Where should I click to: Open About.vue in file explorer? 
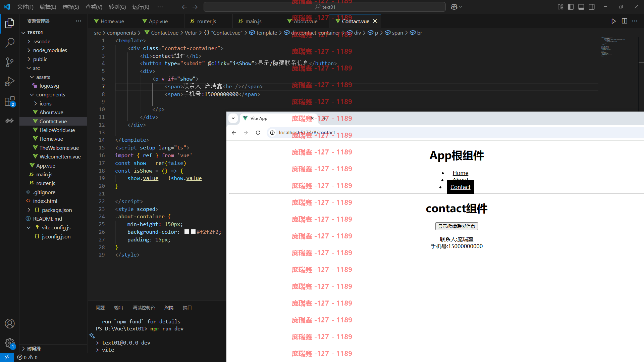51,112
